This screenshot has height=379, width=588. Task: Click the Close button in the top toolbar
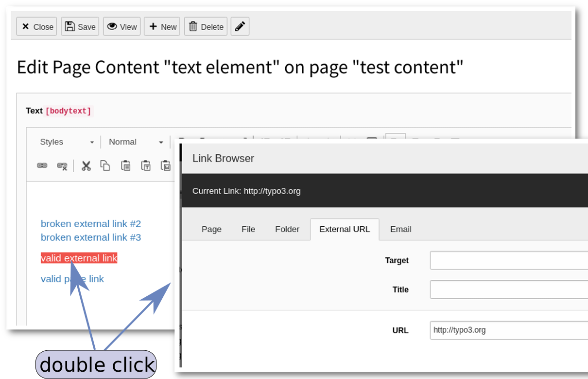[x=37, y=27]
